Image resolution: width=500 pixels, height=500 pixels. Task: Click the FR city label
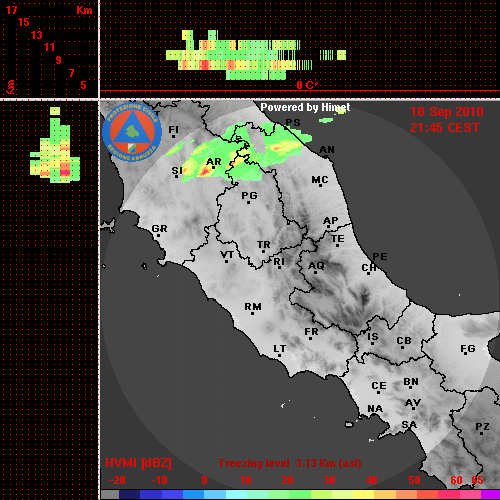(x=311, y=332)
